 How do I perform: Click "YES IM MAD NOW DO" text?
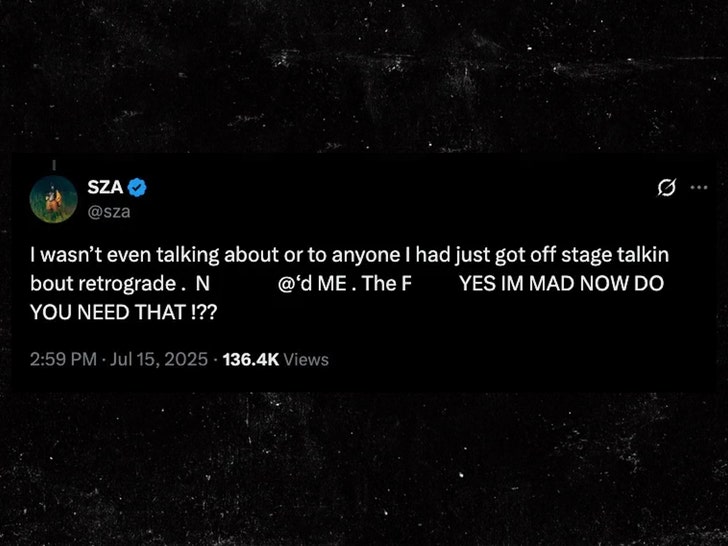tap(560, 284)
